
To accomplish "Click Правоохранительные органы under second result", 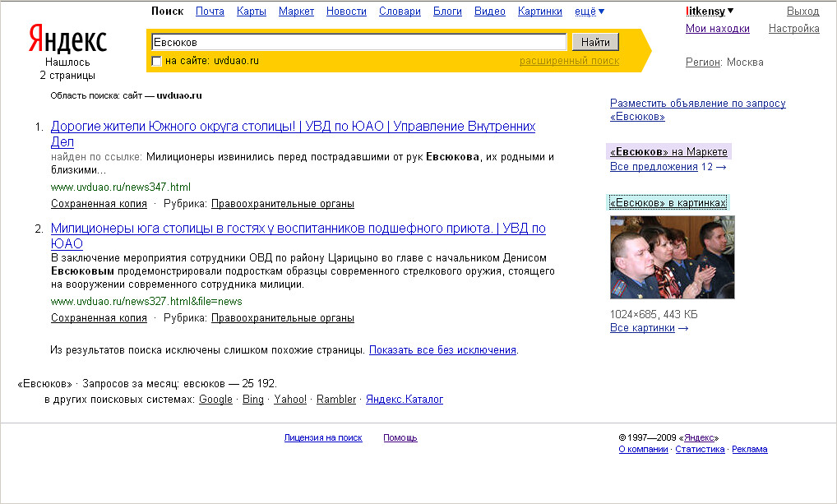I will 282,317.
